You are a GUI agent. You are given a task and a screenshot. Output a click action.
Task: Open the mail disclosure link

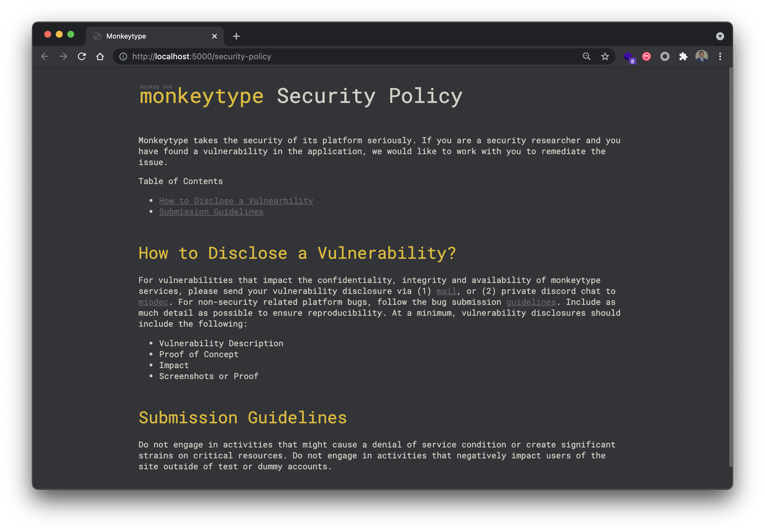click(x=446, y=291)
